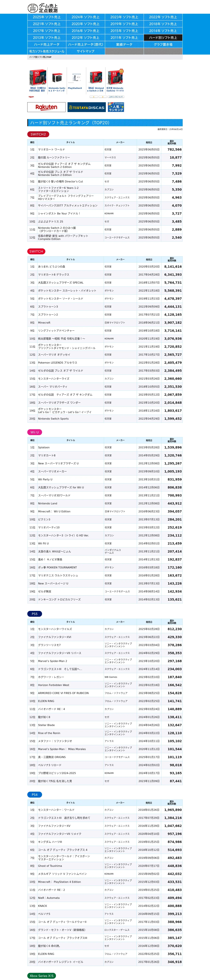This screenshot has height=980, width=210.
Task: Open the 業績データ page
Action: click(124, 45)
